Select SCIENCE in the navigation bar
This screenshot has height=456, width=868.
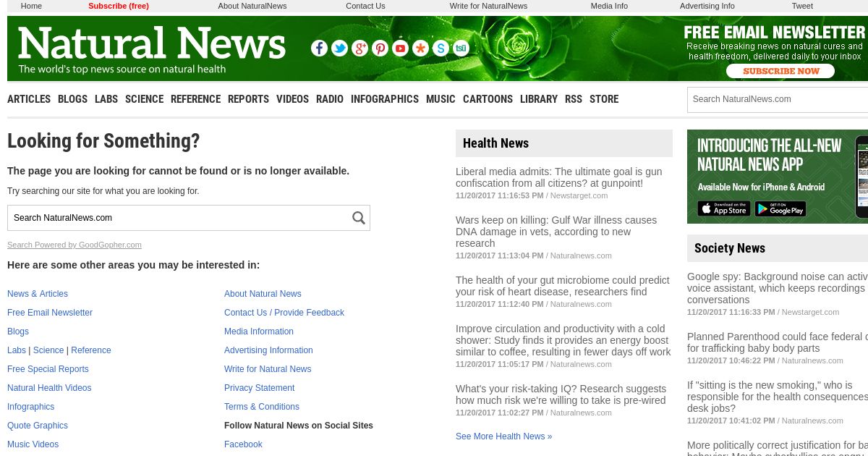144,99
